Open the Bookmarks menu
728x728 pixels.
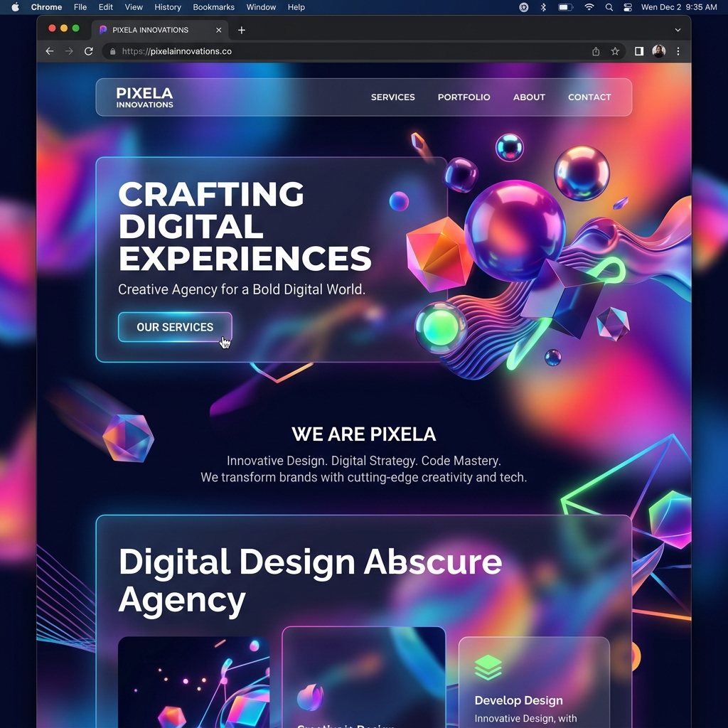[x=213, y=7]
